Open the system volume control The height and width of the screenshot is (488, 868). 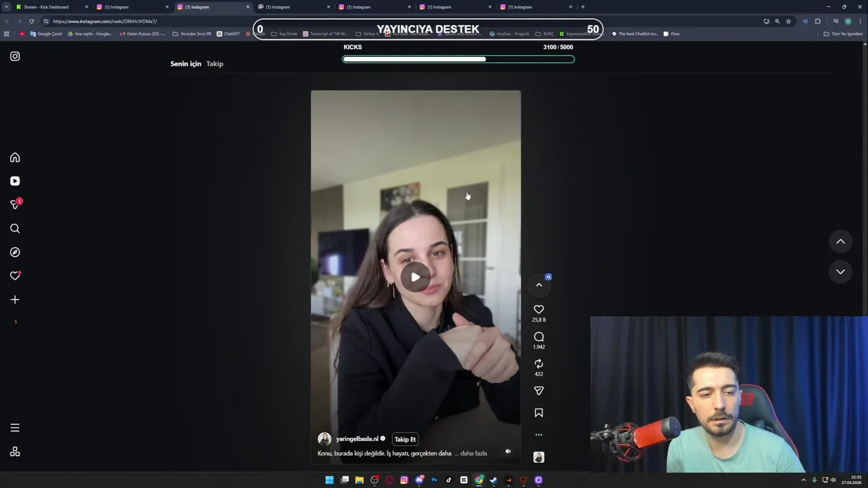(833, 480)
